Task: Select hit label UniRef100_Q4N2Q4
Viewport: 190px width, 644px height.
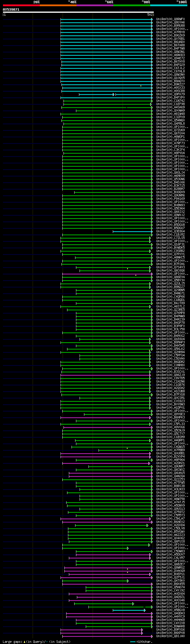Action: [x=170, y=476]
